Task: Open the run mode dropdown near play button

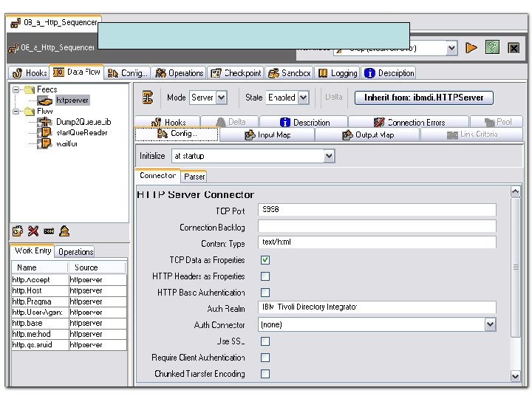Action: pos(451,48)
